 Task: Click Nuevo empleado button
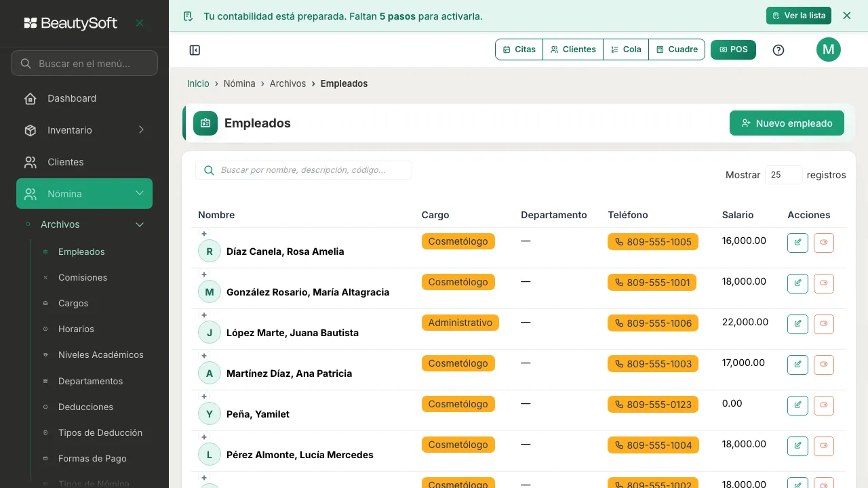coord(787,123)
